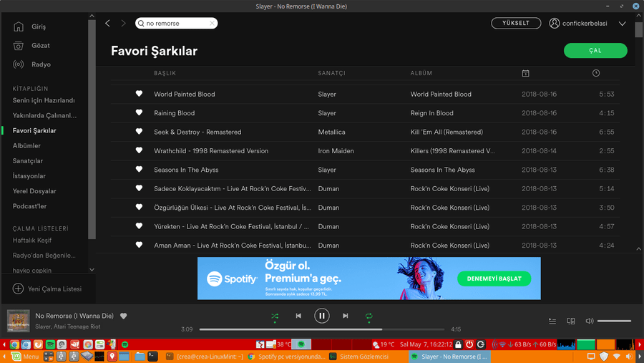The image size is (644, 363).
Task: Unfavorite Sadece Koklayacaktım heart
Action: (140, 188)
